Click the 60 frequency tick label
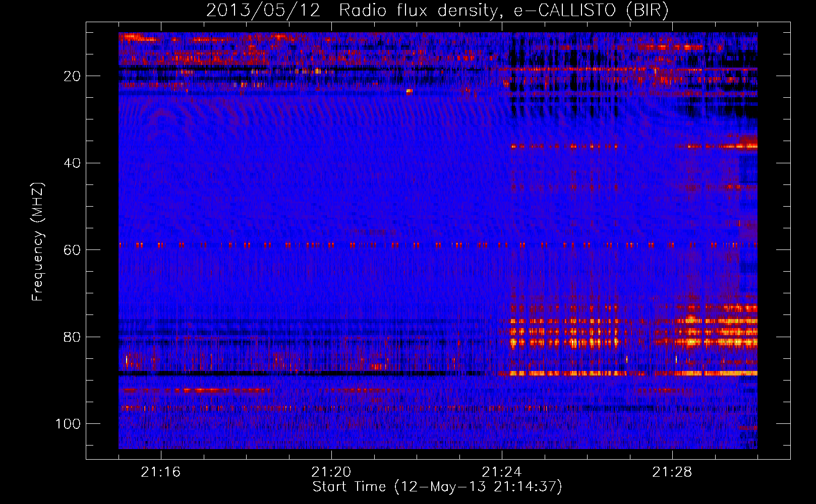Viewport: 816px width, 504px height. (72, 250)
